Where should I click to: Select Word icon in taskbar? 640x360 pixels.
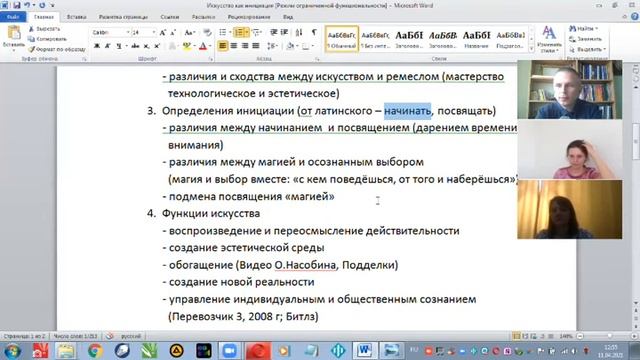364,351
